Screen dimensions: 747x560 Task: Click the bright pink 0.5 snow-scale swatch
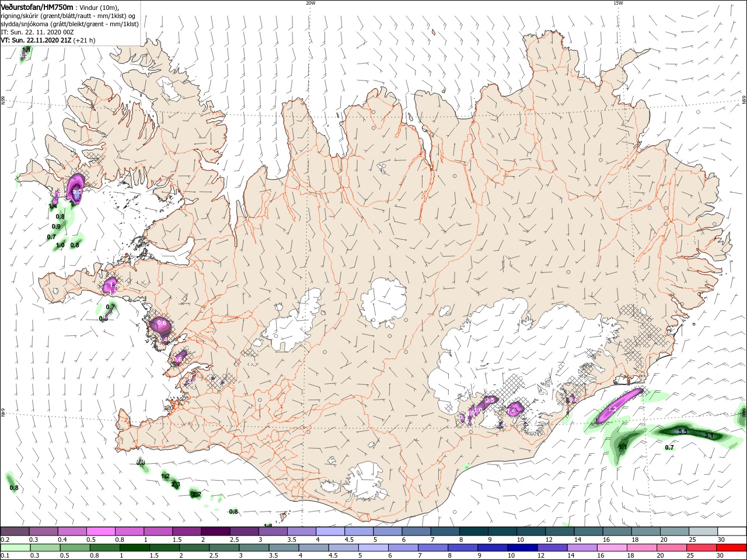coord(101,531)
